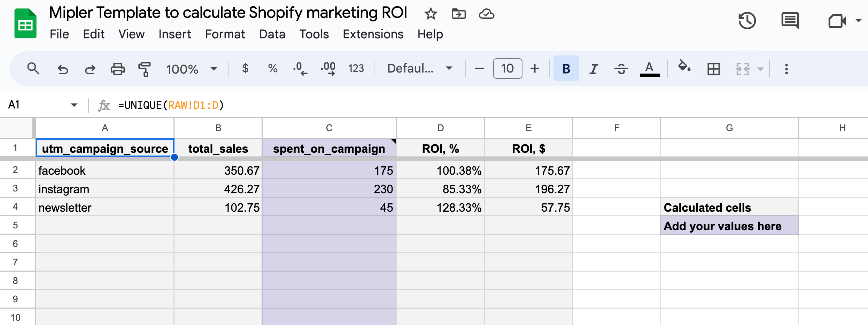
Task: Open the name box dropdown
Action: click(x=74, y=104)
